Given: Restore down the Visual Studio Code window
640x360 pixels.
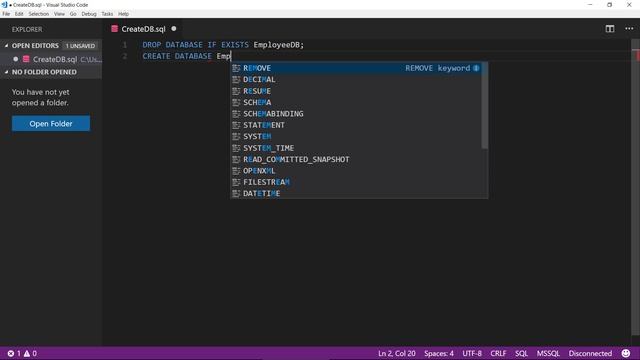Looking at the screenshot, I should click(609, 5).
